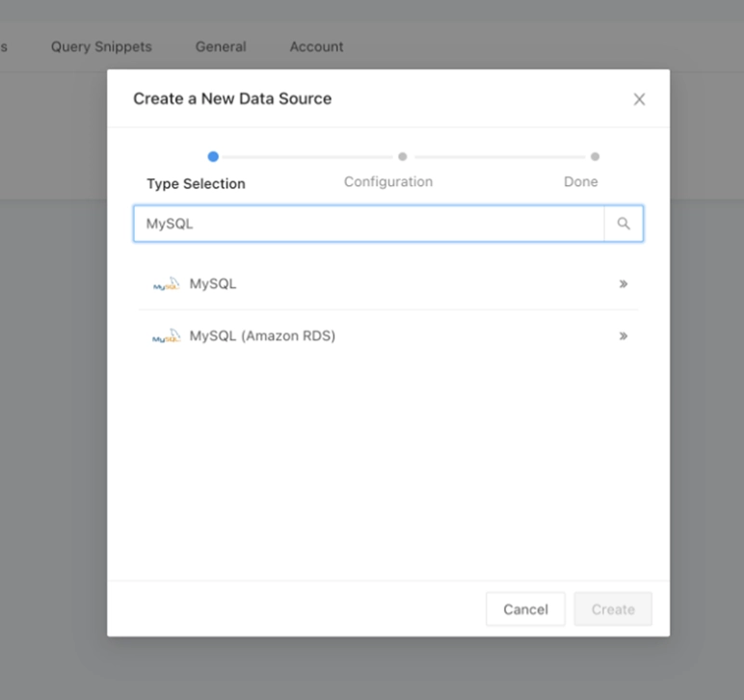Focus the MySQL search input field

coord(369,224)
